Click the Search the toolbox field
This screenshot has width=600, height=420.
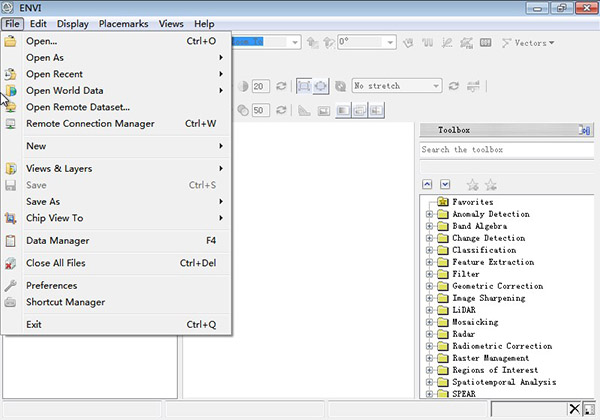tap(507, 150)
